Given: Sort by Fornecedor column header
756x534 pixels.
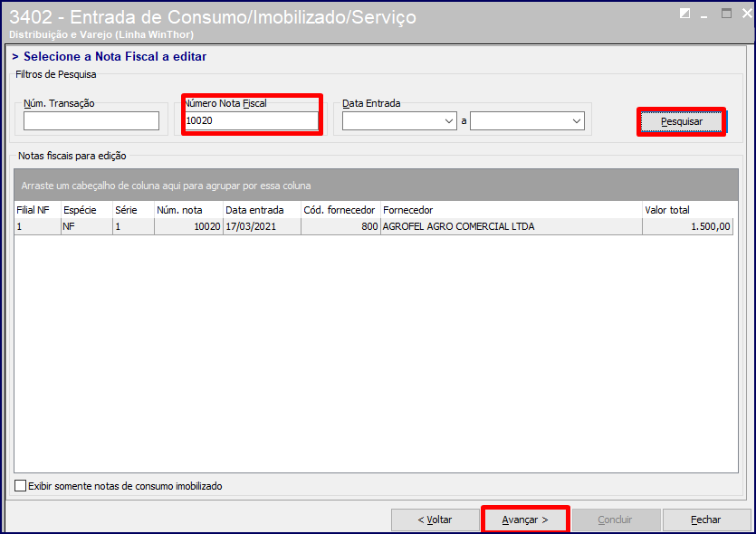Looking at the screenshot, I should pyautogui.click(x=511, y=210).
